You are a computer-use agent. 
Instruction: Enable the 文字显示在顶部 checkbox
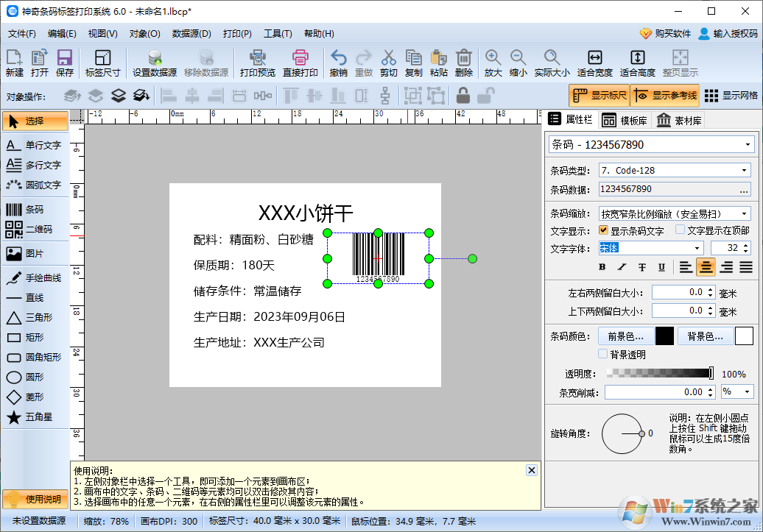click(x=680, y=230)
